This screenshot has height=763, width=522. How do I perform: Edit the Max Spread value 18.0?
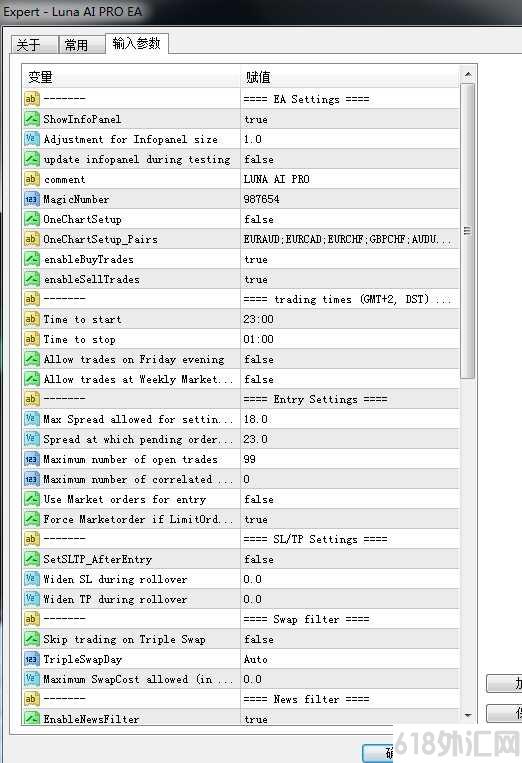pos(350,419)
